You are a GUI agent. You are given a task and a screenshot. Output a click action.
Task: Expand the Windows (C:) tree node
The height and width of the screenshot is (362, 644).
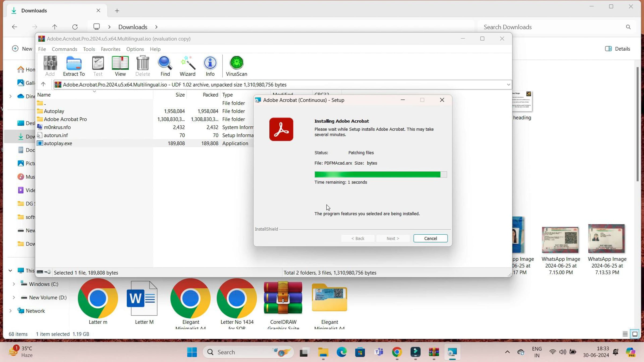(x=14, y=284)
